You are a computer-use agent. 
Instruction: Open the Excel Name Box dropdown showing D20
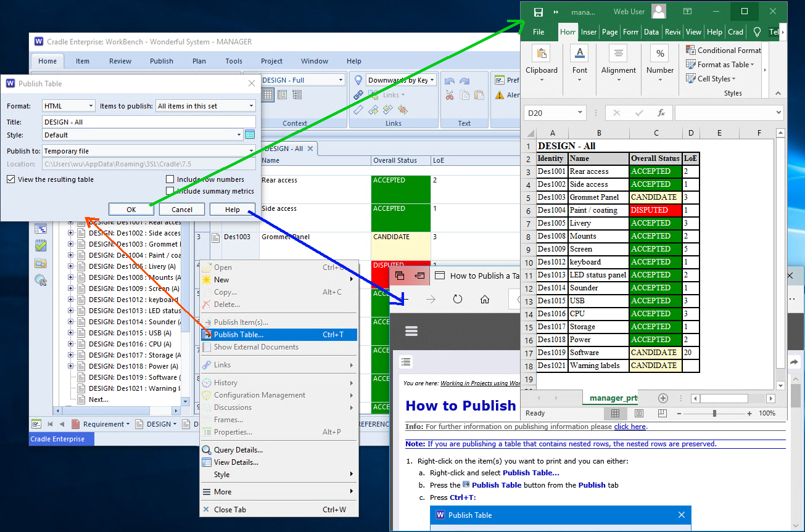(580, 113)
